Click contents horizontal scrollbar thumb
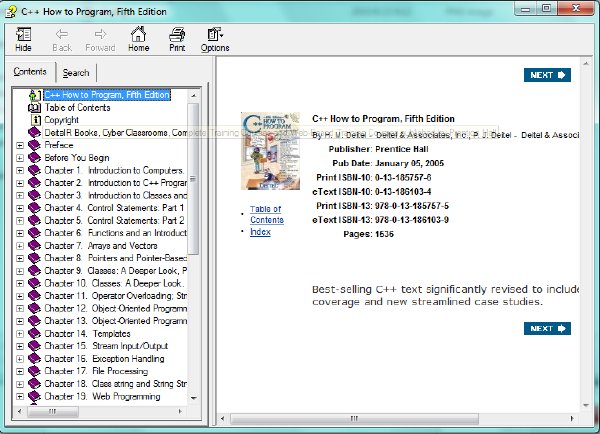 pos(53,411)
